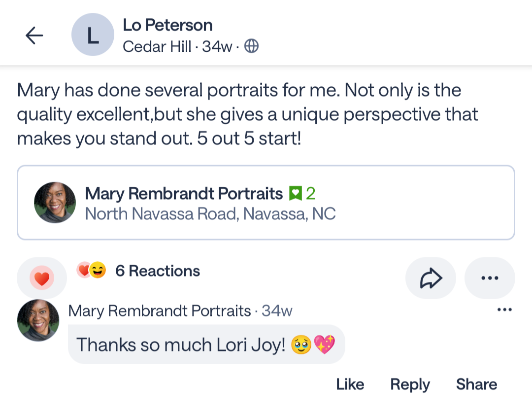Like Mary Rembrandt Portraits' comment

[350, 384]
